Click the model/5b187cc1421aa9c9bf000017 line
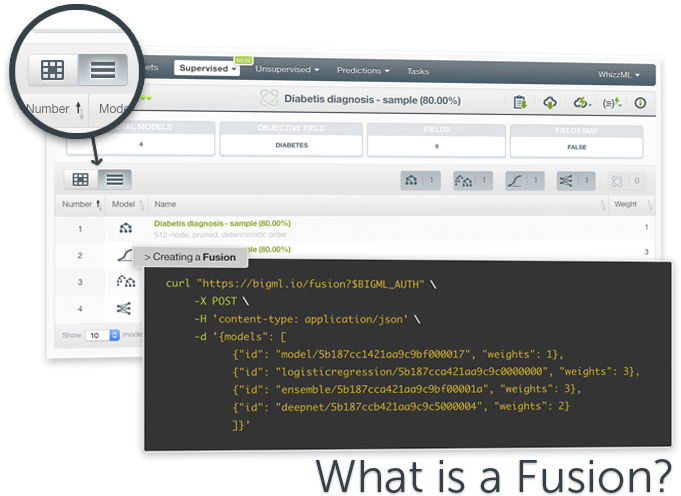 (x=397, y=354)
